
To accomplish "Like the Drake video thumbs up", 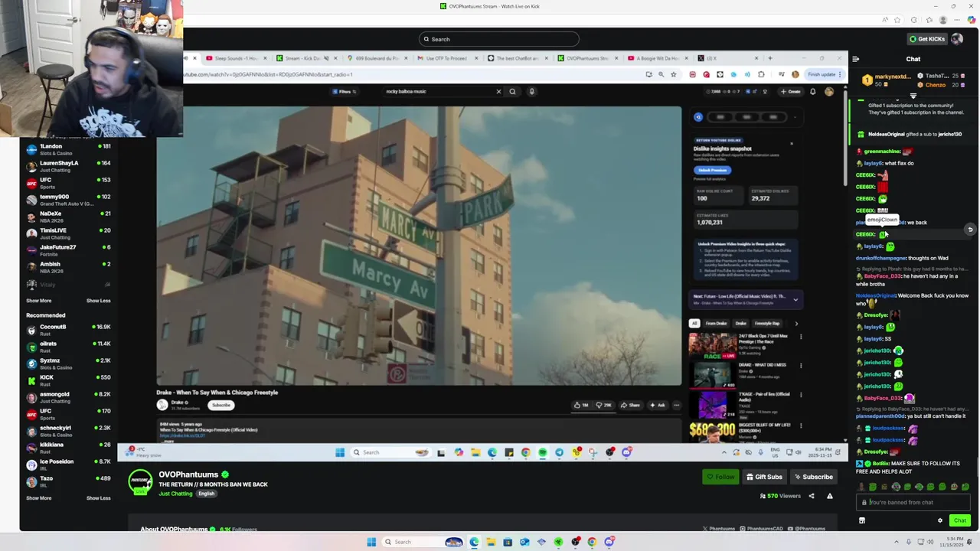I will point(581,406).
